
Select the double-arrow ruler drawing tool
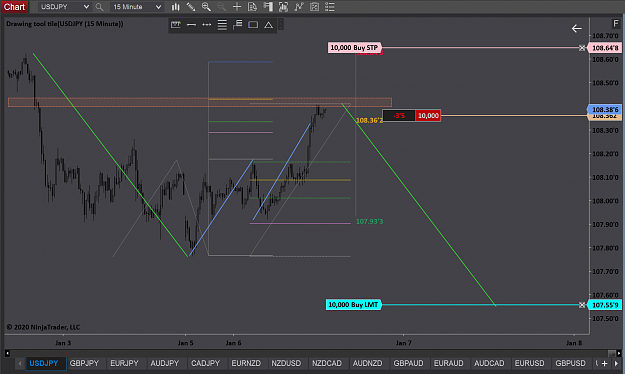206,25
